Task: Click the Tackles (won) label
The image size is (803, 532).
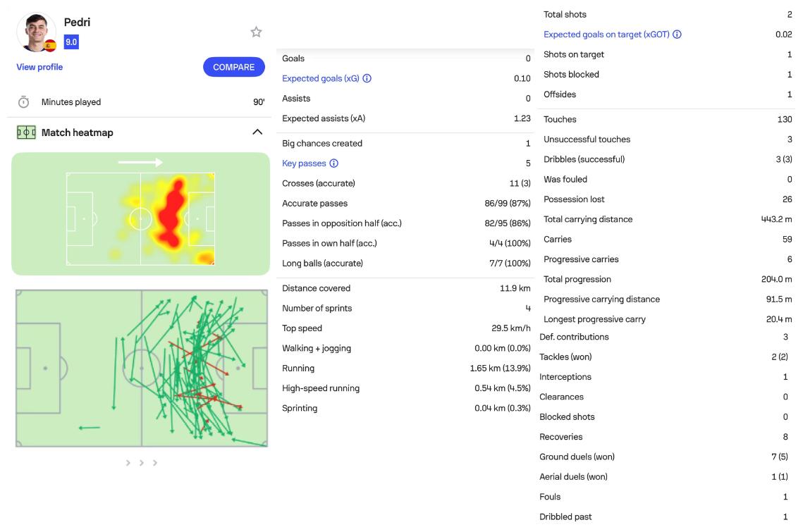Action: click(565, 357)
